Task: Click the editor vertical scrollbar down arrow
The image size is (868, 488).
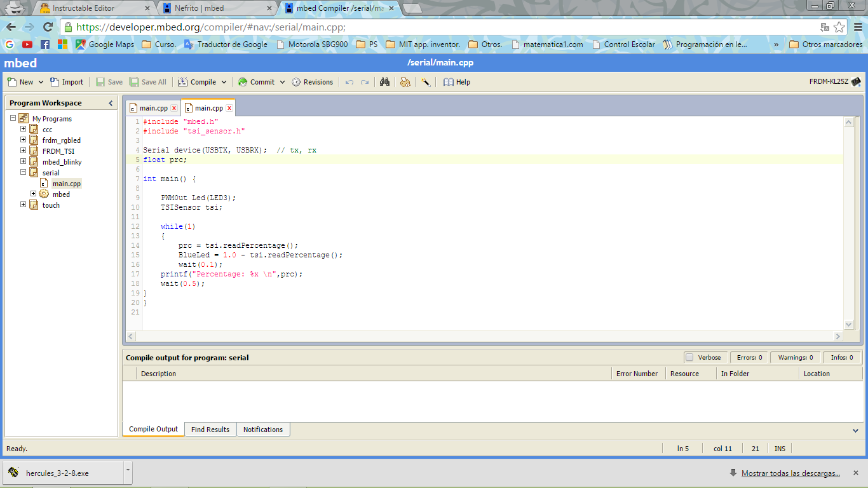Action: tap(848, 324)
